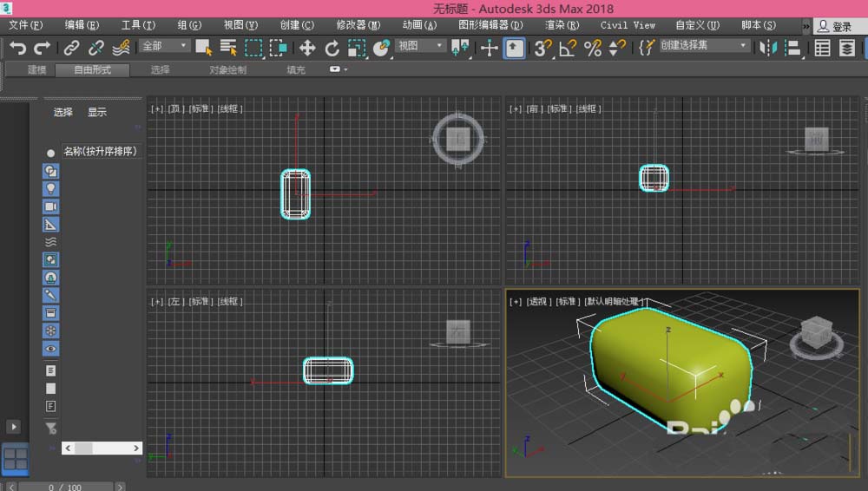Click the explorer funnel filter icon
This screenshot has width=868, height=491.
coord(50,428)
